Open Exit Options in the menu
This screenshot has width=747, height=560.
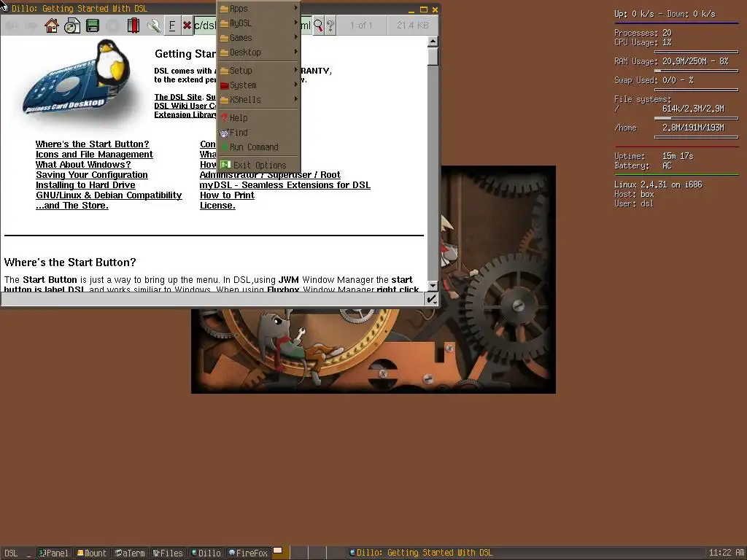pyautogui.click(x=259, y=166)
